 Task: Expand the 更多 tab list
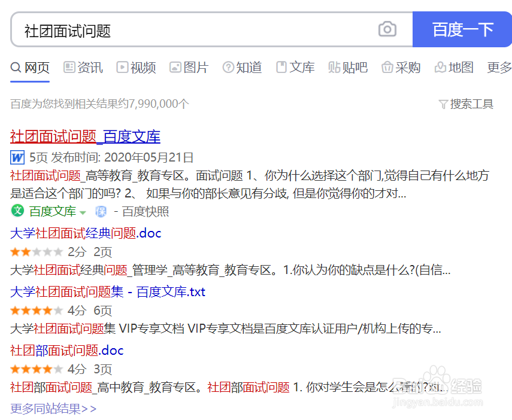(x=499, y=68)
